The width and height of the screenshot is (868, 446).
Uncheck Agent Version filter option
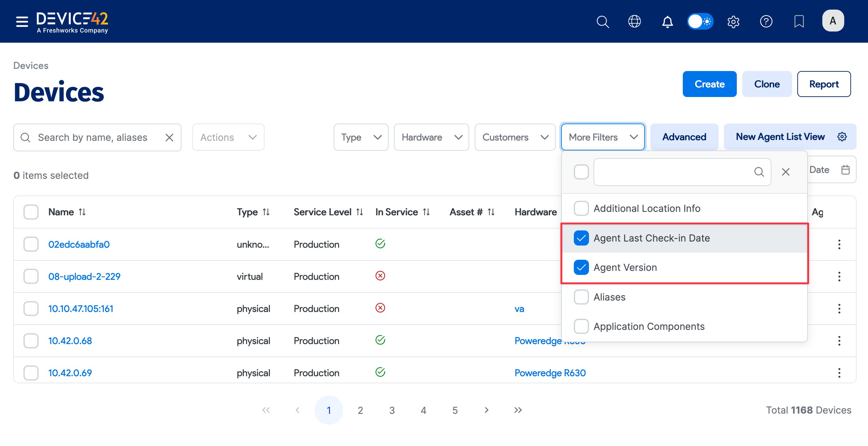pos(581,268)
